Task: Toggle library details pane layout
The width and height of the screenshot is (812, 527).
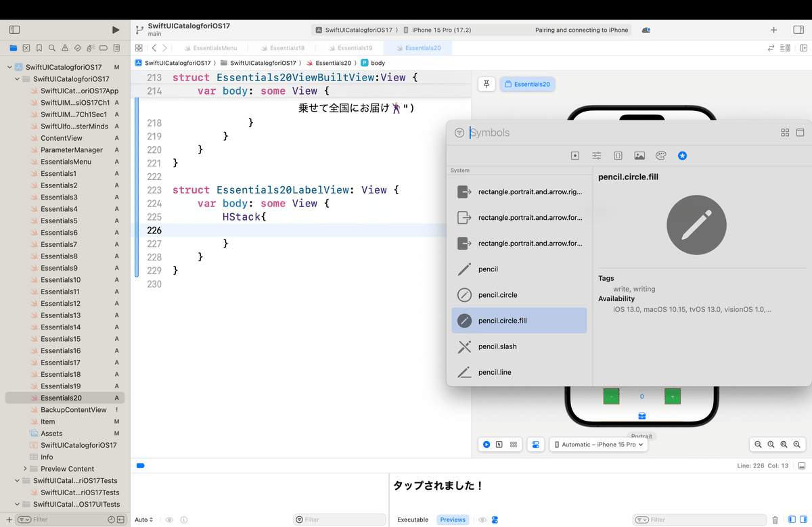Action: (799, 133)
